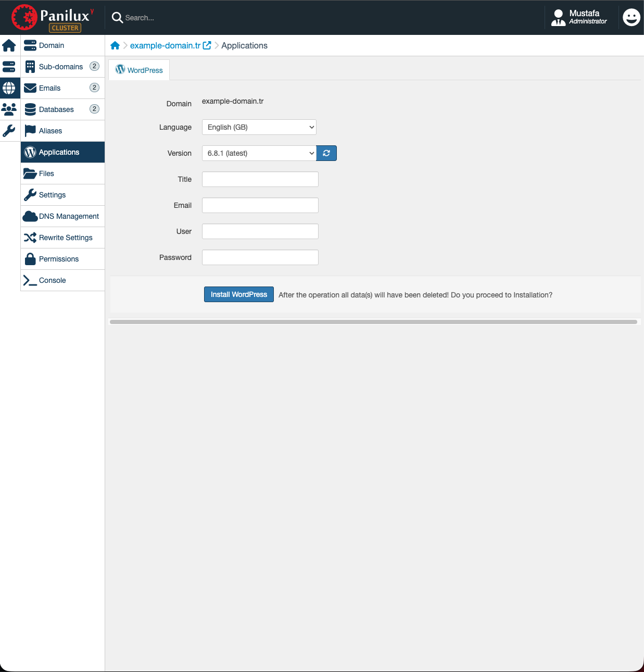Click the wrench tools icon in rail
The height and width of the screenshot is (672, 644).
pyautogui.click(x=9, y=130)
